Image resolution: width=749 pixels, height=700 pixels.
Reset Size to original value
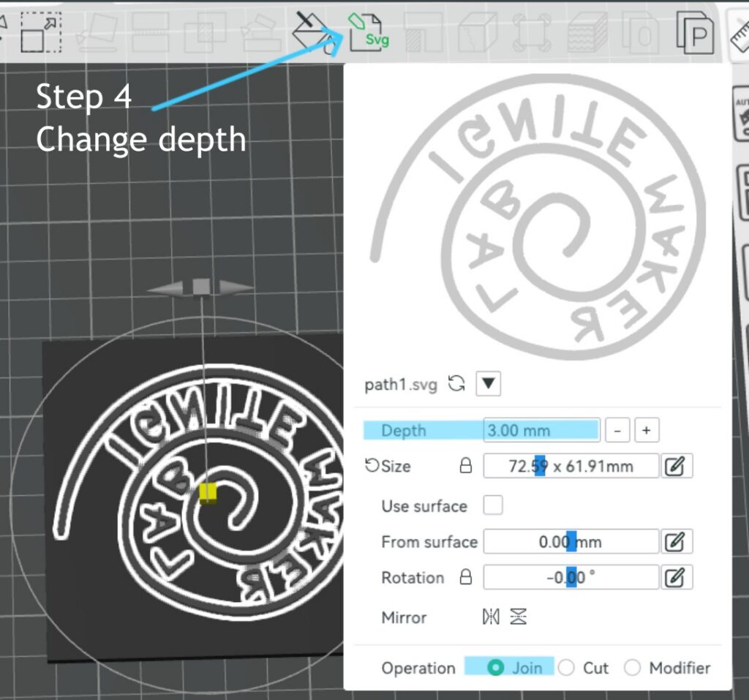[372, 465]
